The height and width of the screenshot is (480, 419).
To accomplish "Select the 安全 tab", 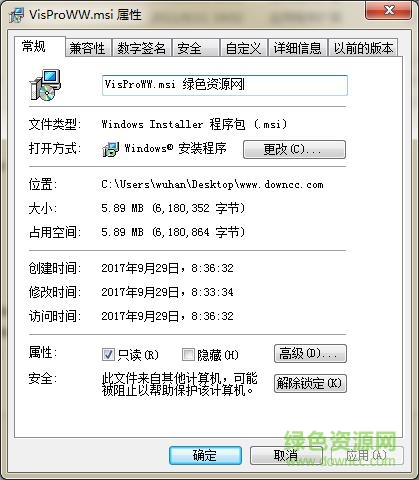I will pyautogui.click(x=196, y=48).
